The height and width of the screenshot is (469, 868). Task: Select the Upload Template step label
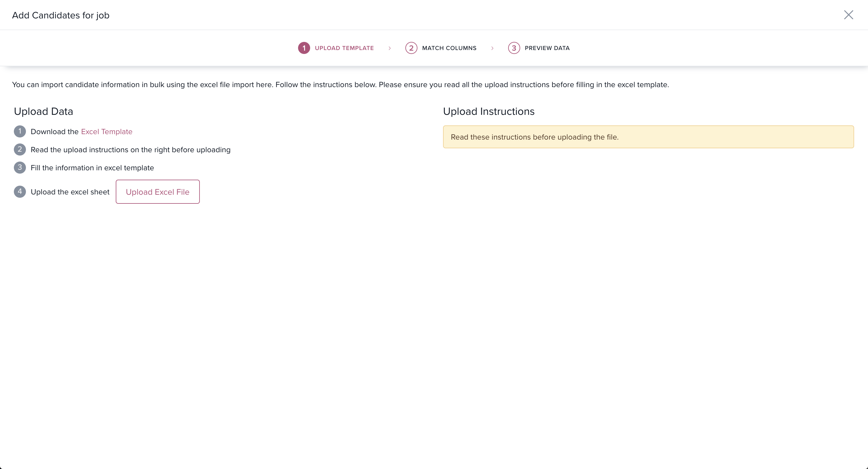(344, 48)
